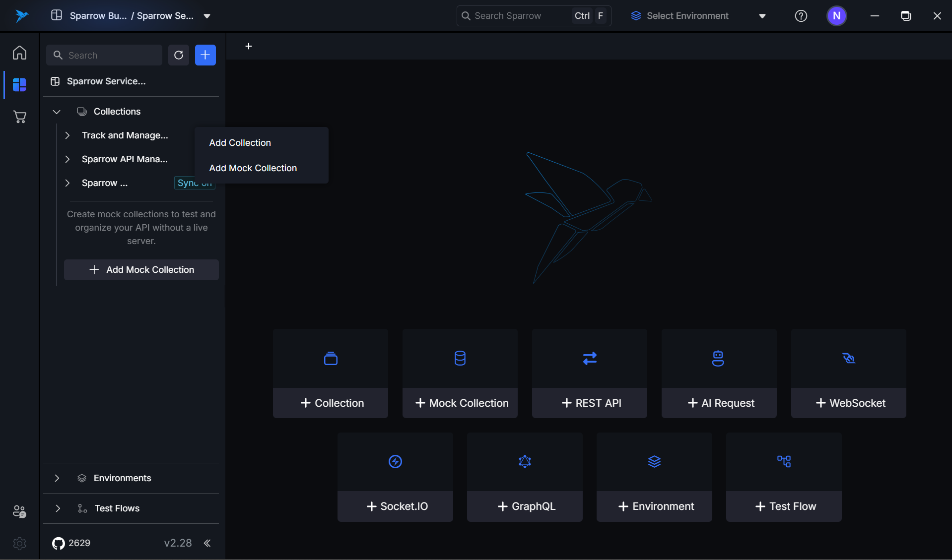Viewport: 952px width, 560px height.
Task: Click the + Environment button
Action: coord(654,506)
